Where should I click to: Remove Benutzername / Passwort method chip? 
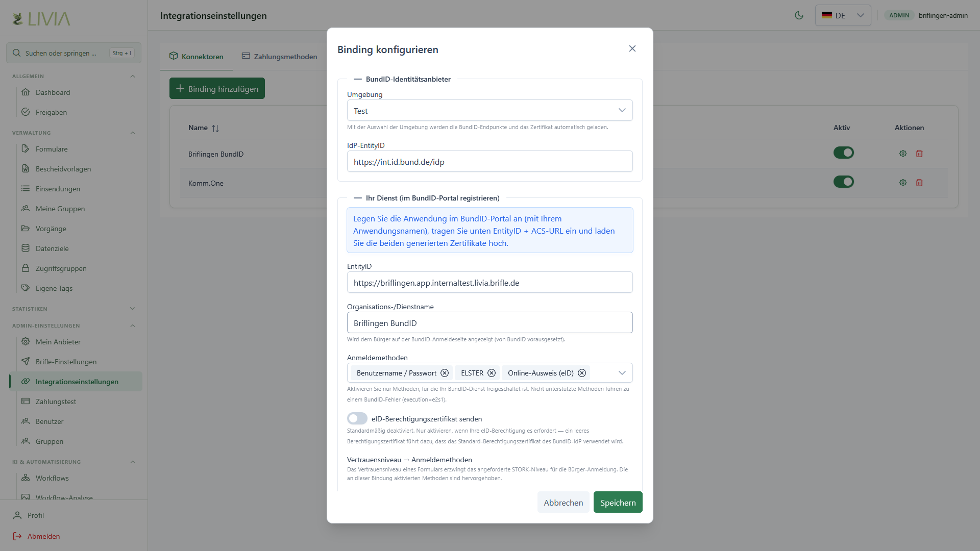(445, 373)
